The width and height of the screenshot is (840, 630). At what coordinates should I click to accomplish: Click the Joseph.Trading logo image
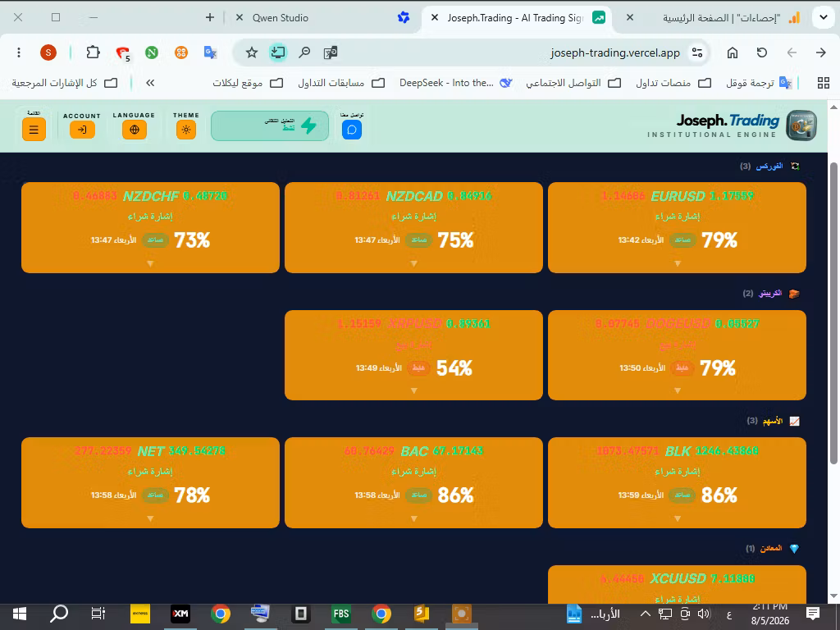click(x=801, y=126)
